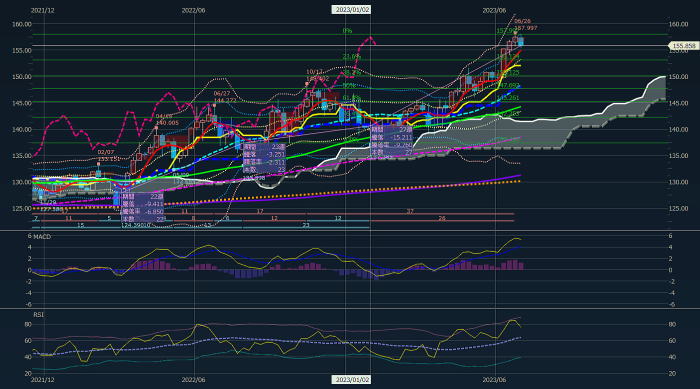
Task: Click MACD value 6 on the left axis
Action: point(29,236)
